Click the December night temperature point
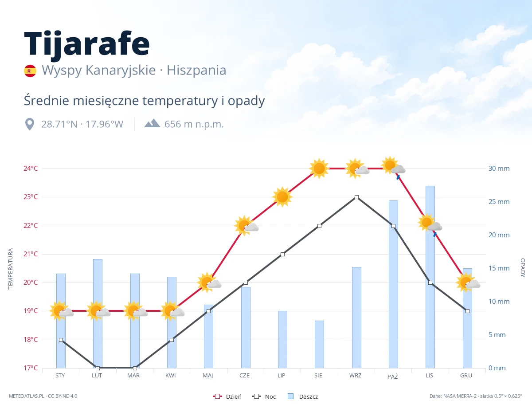532x408 pixels. (x=467, y=311)
